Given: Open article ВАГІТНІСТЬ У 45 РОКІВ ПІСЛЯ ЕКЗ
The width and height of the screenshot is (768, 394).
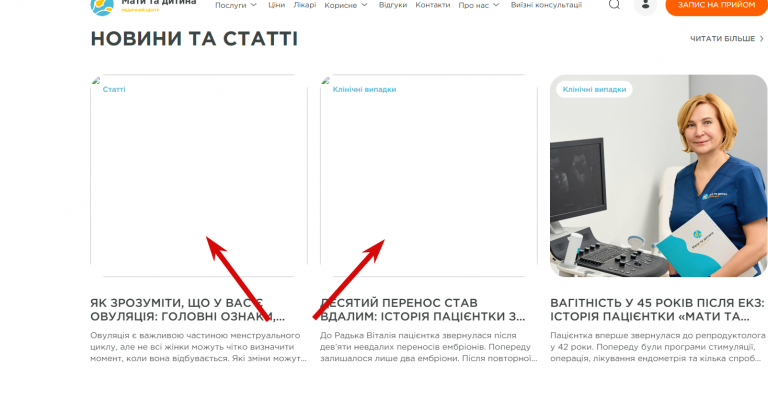Looking at the screenshot, I should pos(657,310).
